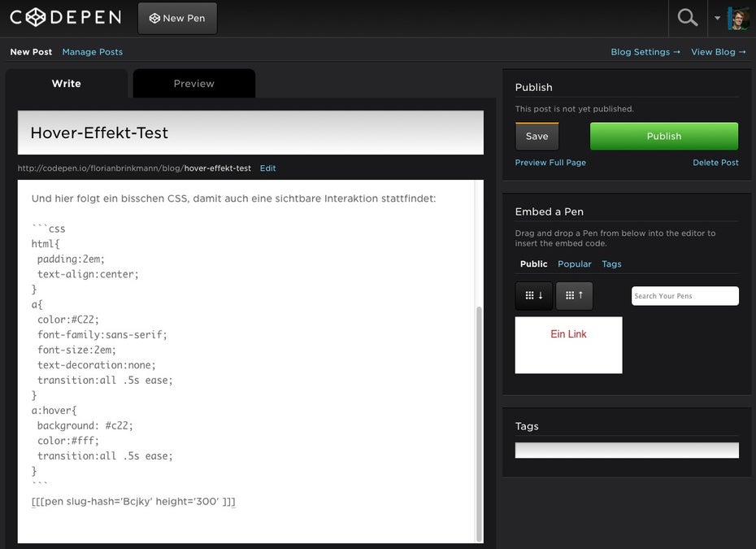
Task: Select the Popular pens tab
Action: point(574,264)
